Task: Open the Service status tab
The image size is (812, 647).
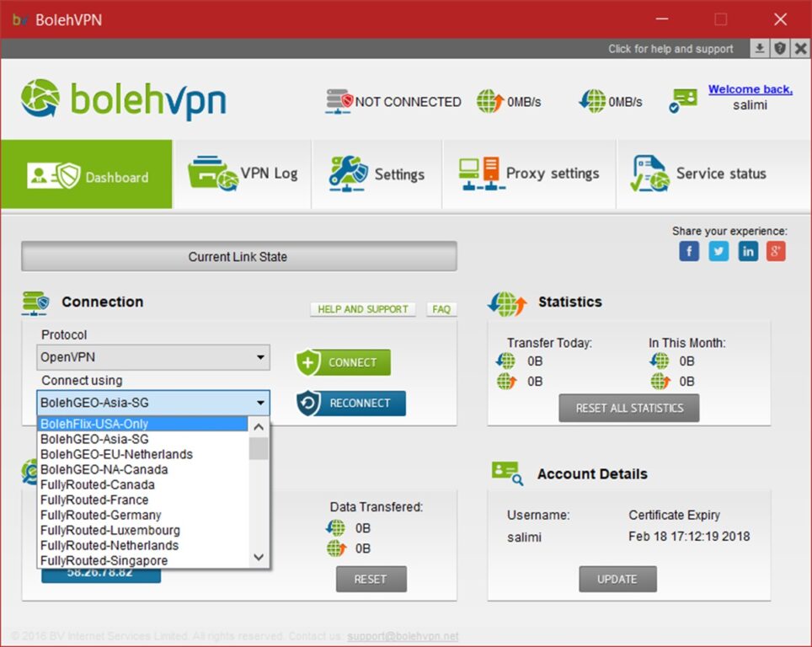Action: (713, 174)
